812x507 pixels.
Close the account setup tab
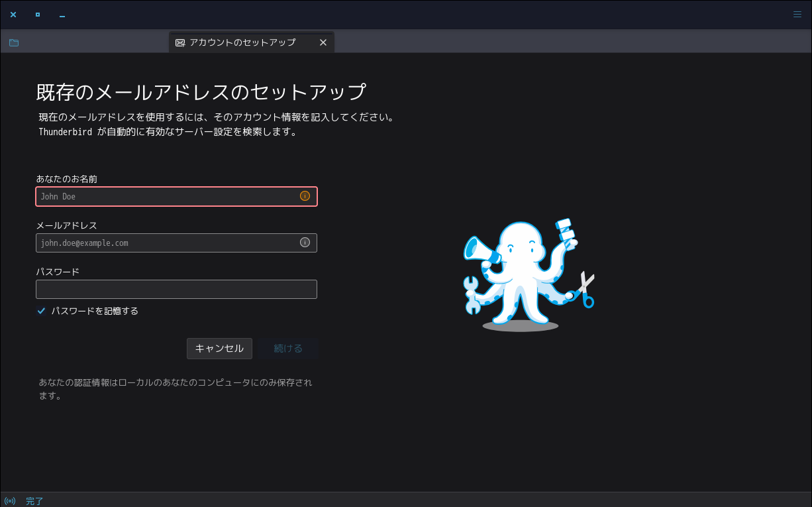click(x=323, y=42)
